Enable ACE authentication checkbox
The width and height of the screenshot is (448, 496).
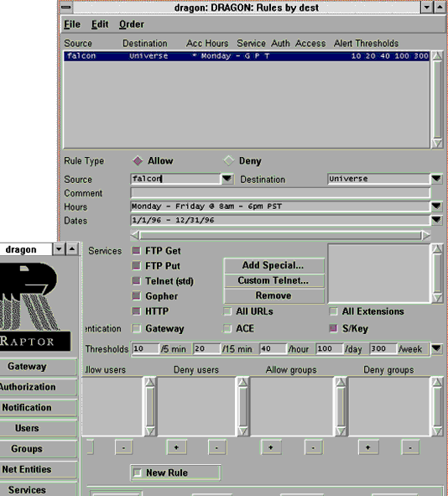[x=227, y=329]
